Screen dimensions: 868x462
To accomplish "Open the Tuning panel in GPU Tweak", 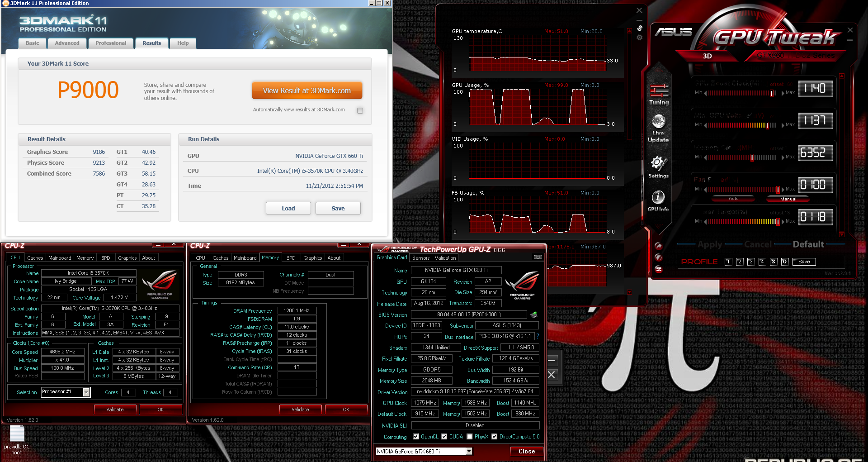I will pyautogui.click(x=659, y=94).
